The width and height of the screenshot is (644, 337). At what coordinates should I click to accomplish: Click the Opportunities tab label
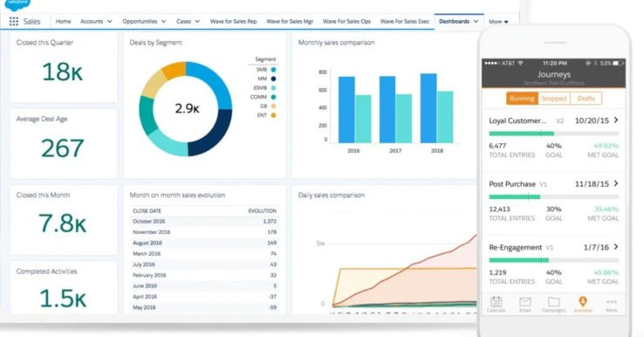click(140, 21)
